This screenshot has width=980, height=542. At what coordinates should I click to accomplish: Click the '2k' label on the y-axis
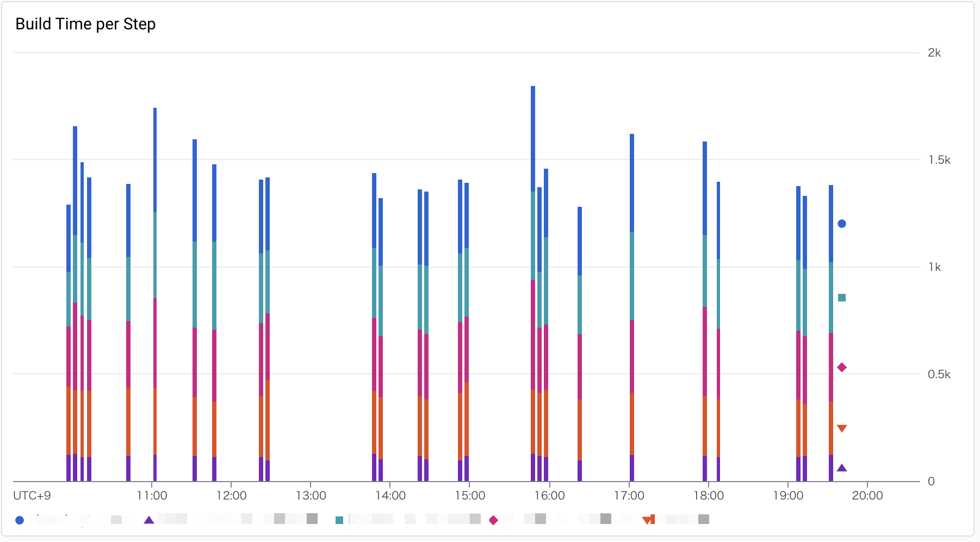[934, 52]
